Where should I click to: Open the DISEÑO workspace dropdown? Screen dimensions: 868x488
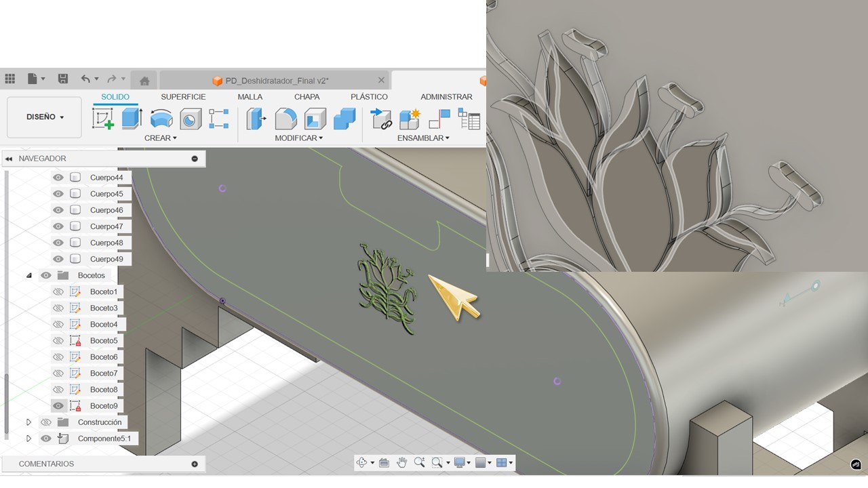coord(45,117)
